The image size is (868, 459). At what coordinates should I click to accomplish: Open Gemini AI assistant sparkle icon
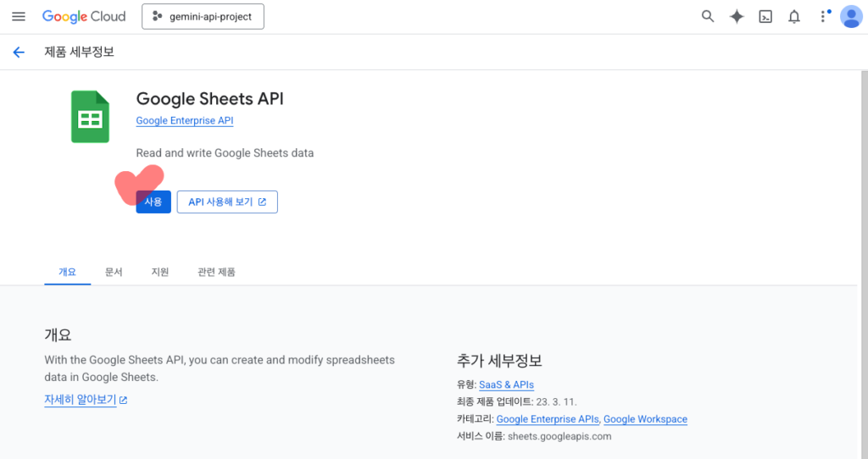coord(737,17)
